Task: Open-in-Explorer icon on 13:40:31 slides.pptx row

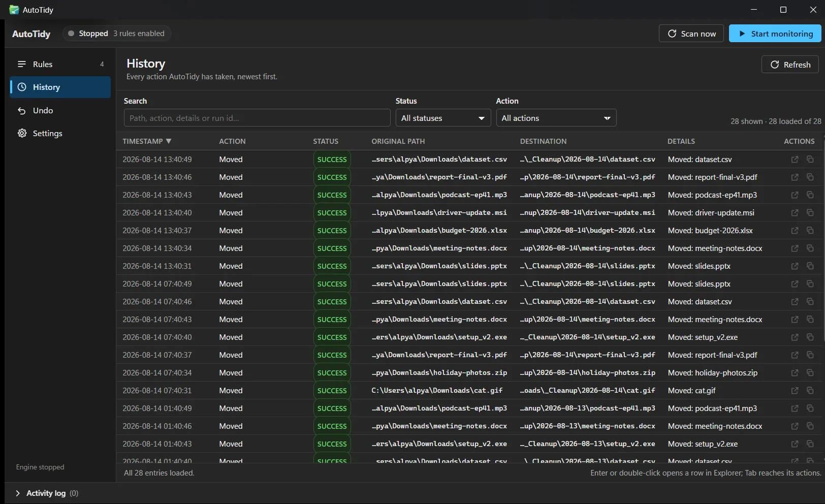Action: click(x=795, y=266)
